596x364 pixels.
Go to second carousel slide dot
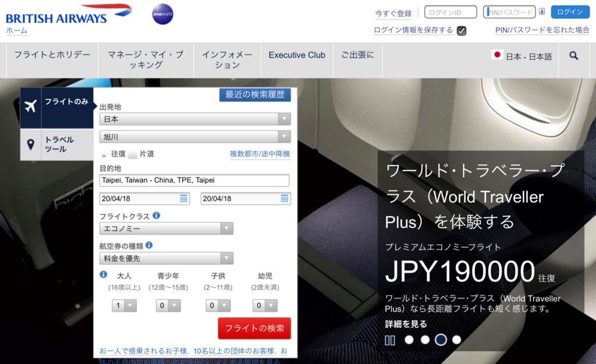pos(425,340)
